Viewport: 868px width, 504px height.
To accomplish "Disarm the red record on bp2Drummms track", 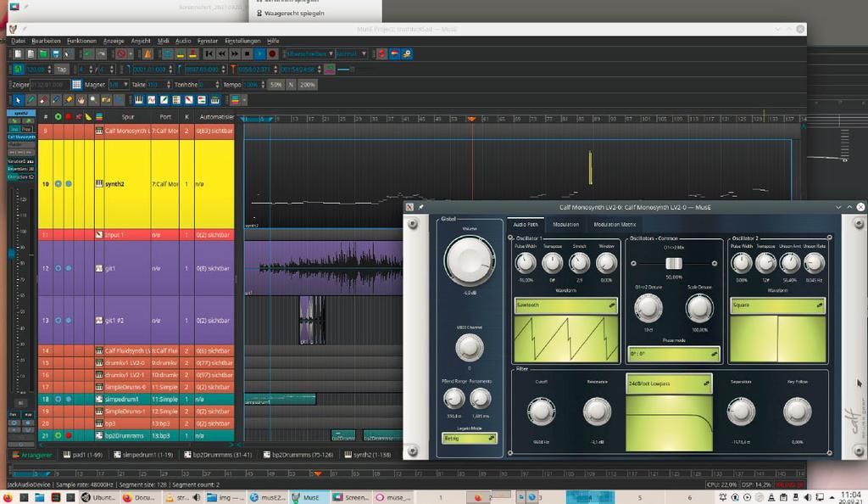I will (x=69, y=435).
